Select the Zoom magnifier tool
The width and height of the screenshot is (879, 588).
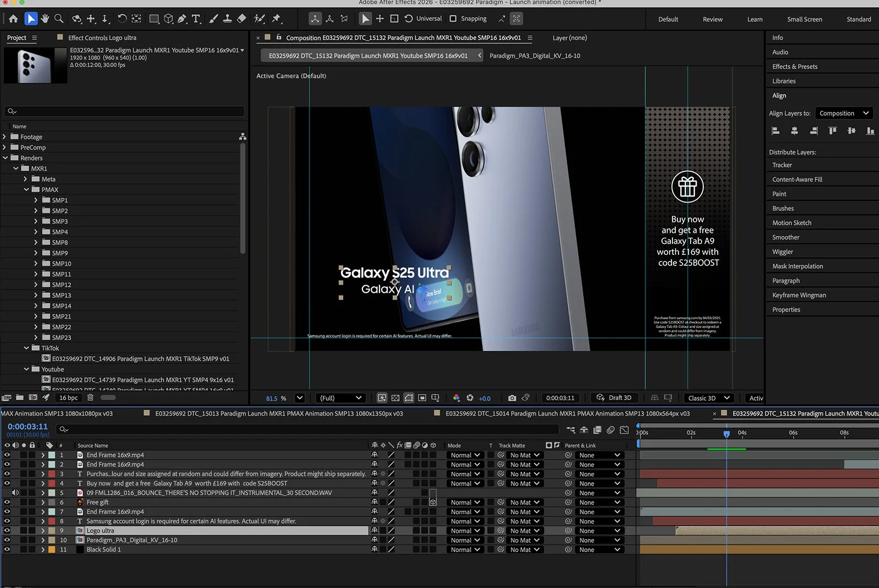pos(59,19)
